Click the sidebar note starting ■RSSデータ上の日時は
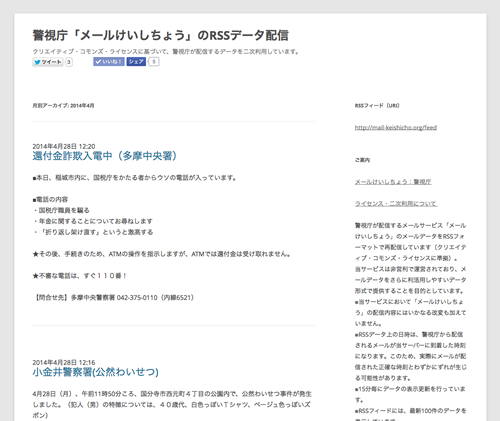 tap(410, 356)
